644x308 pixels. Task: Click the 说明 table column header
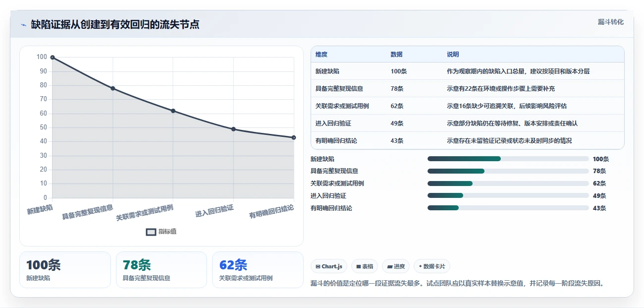[453, 55]
